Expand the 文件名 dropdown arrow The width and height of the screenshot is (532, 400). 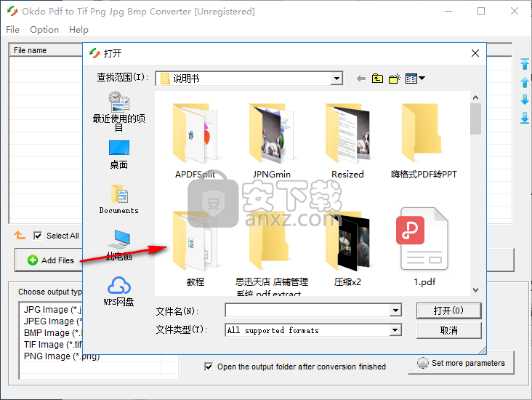395,310
